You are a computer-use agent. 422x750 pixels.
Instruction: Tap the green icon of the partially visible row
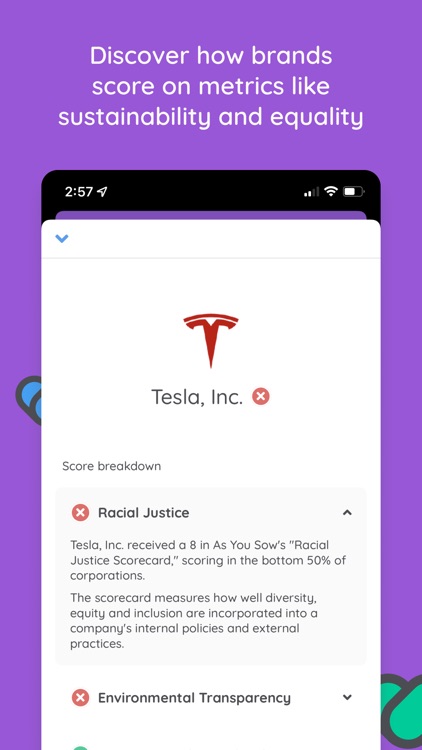(x=80, y=747)
